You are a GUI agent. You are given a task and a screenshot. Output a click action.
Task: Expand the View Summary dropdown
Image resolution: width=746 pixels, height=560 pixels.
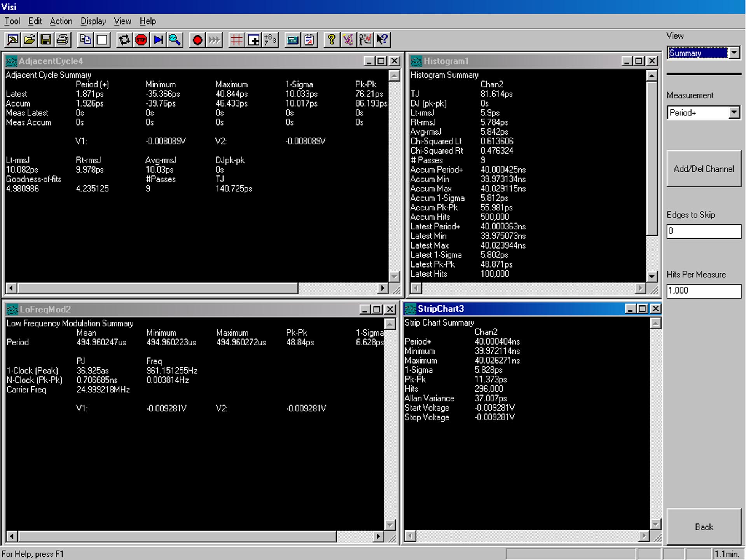click(x=734, y=53)
